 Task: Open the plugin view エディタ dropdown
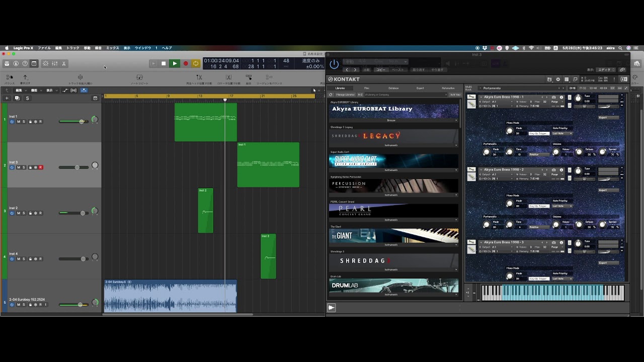tap(606, 70)
